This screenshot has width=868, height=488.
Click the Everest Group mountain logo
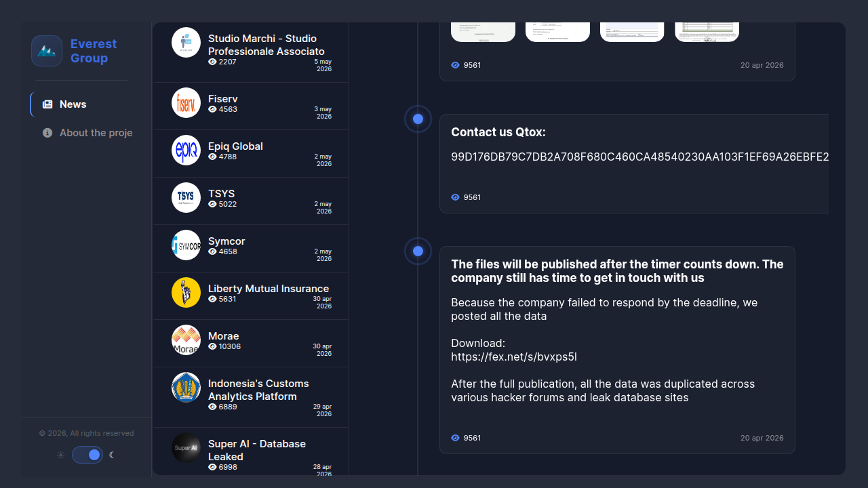pos(47,51)
